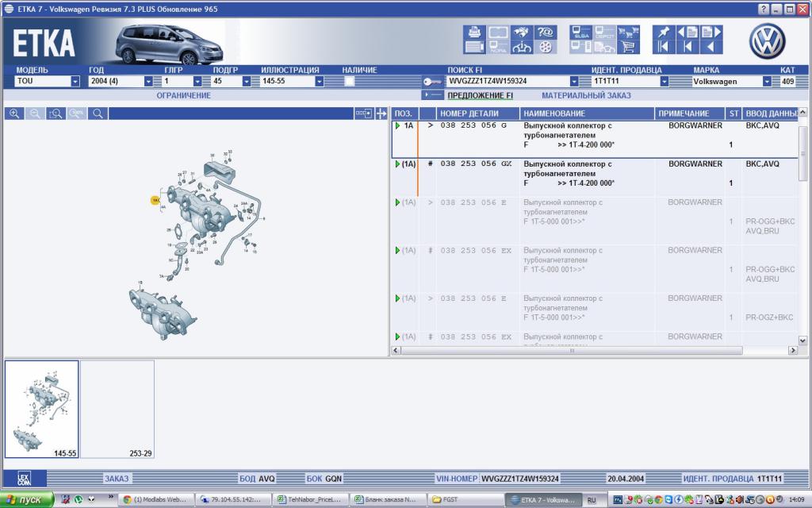Click the printer icon in the toolbar
Image resolution: width=812 pixels, height=508 pixels.
(x=474, y=32)
